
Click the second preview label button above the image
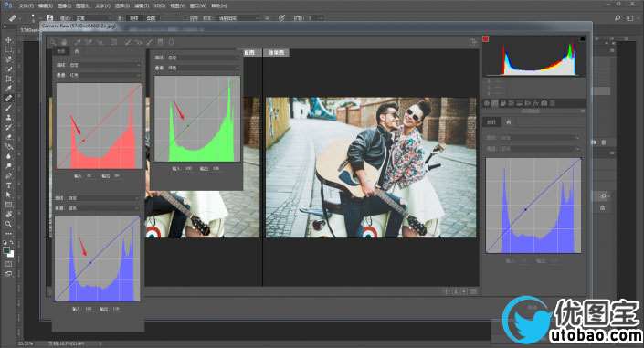click(276, 53)
